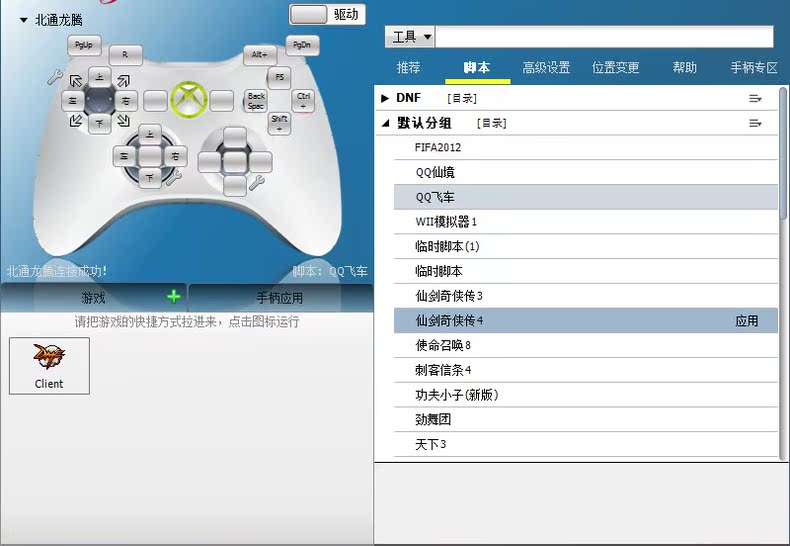Screen dimensions: 790x546
Task: Open the wrench settings beside the right stick
Action: [256, 183]
